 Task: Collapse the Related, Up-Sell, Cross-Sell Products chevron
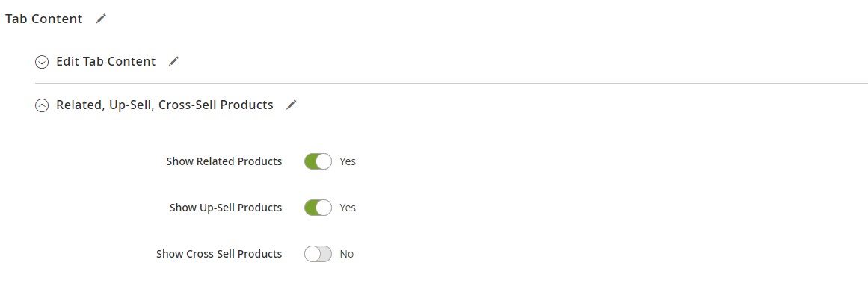42,105
